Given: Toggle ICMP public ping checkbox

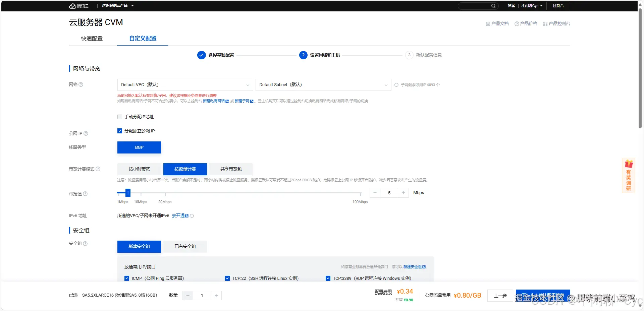Looking at the screenshot, I should (127, 278).
